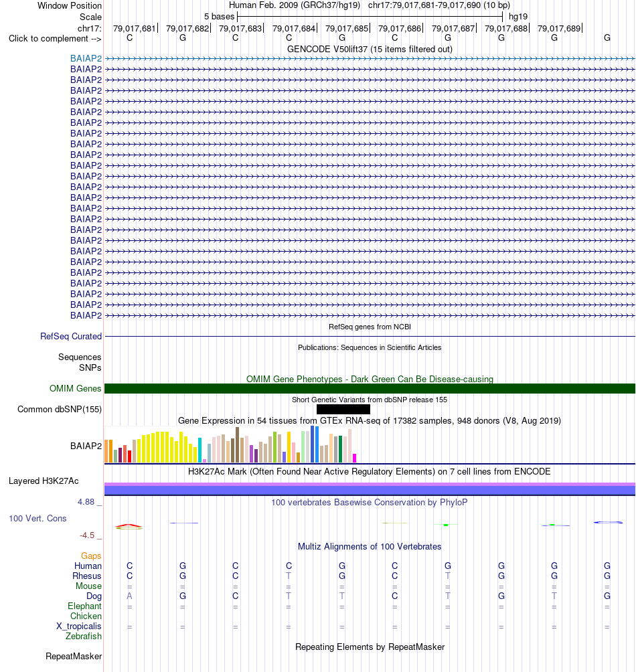This screenshot has height=672, width=636.
Task: Click the 'Common dbSNP(155)' track label
Action: [60, 409]
